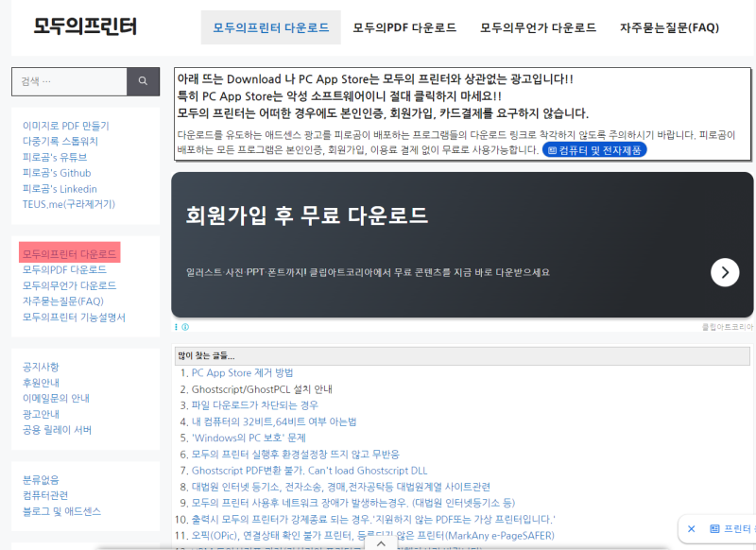Image resolution: width=756 pixels, height=550 pixels.
Task: Open the 모두의PDF 다운로드 top menu tab
Action: click(x=404, y=27)
